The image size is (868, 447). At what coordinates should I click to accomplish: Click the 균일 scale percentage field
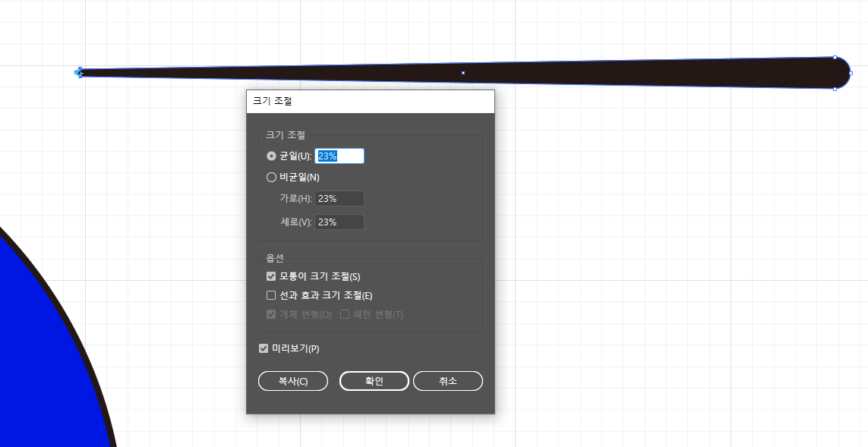coord(339,156)
